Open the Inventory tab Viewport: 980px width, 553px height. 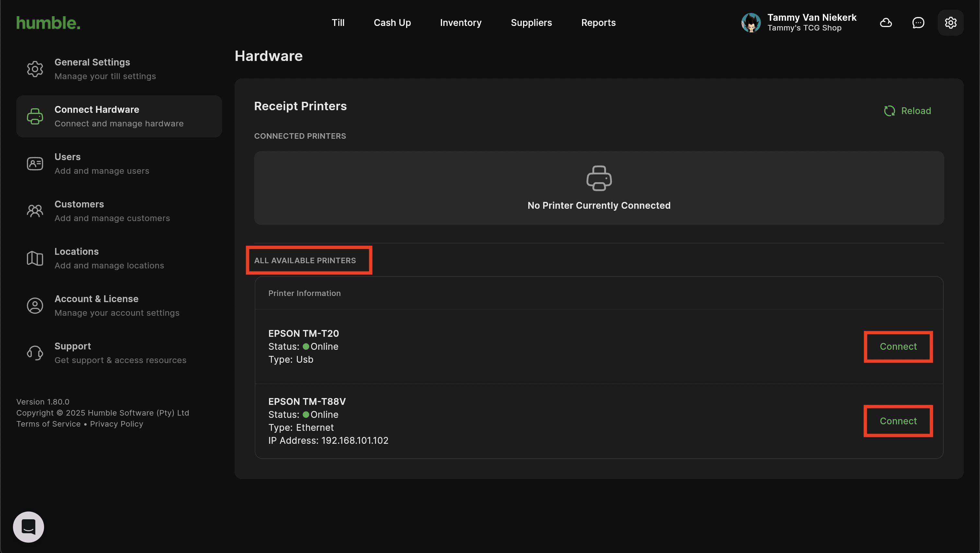460,23
